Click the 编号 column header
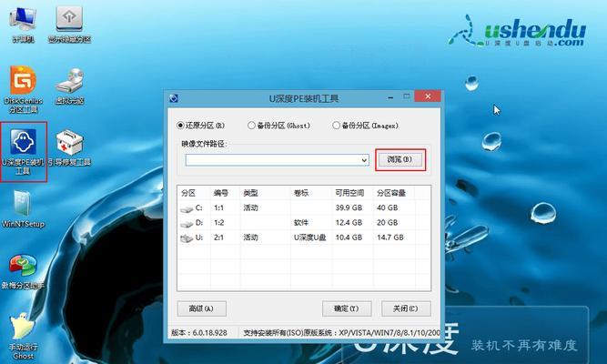607x364 pixels. tap(221, 193)
